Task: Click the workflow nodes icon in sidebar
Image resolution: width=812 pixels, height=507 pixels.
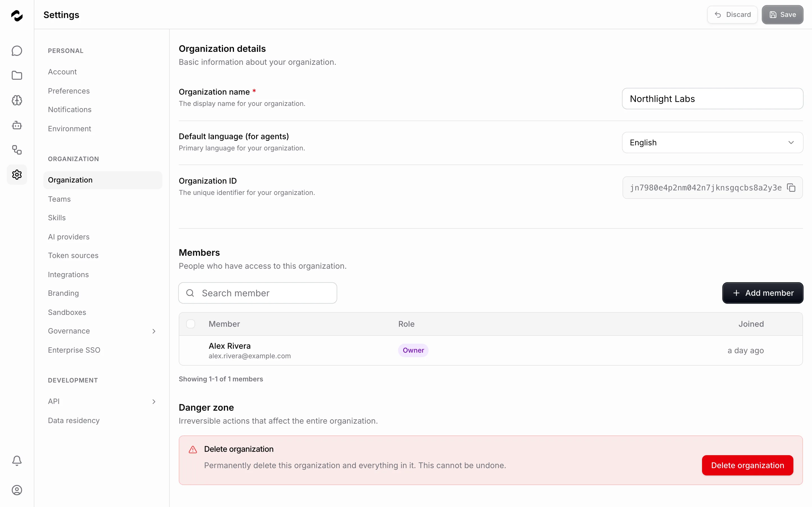Action: (17, 150)
